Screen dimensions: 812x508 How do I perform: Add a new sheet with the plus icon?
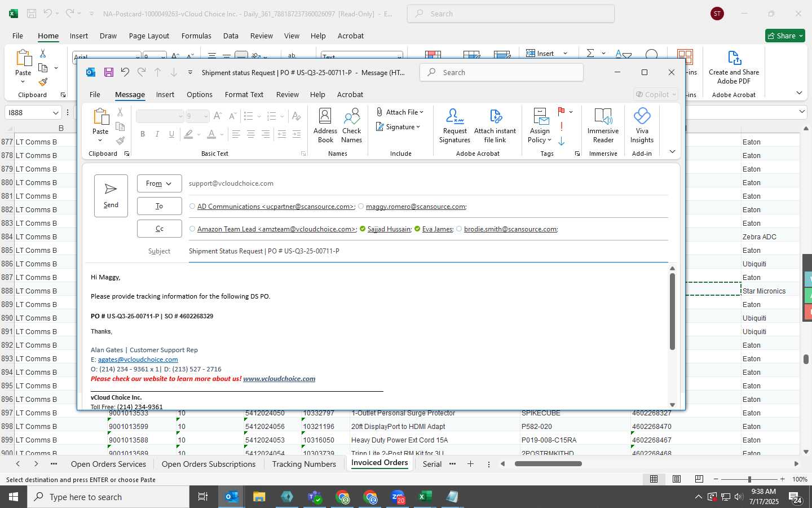point(470,464)
